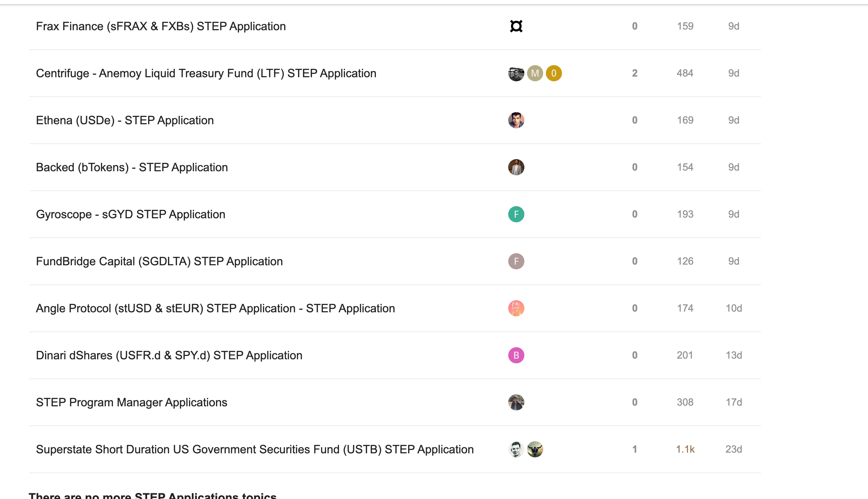Screen dimensions: 868x499
Task: Click Frax Finance poster's black logo avatar
Action: 516,27
